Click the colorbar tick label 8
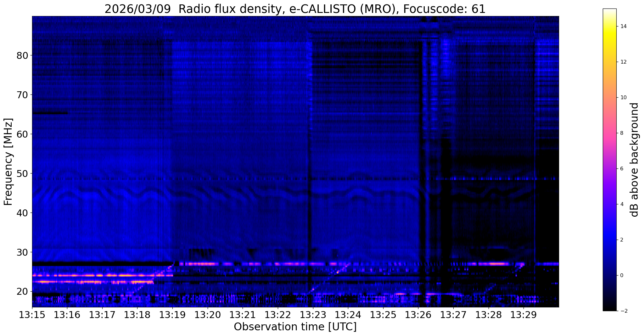 pyautogui.click(x=622, y=133)
